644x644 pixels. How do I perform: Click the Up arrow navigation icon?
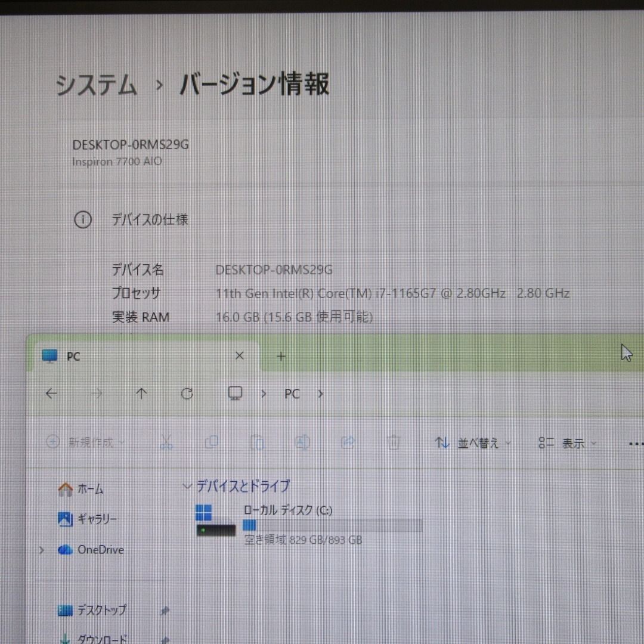coord(141,394)
